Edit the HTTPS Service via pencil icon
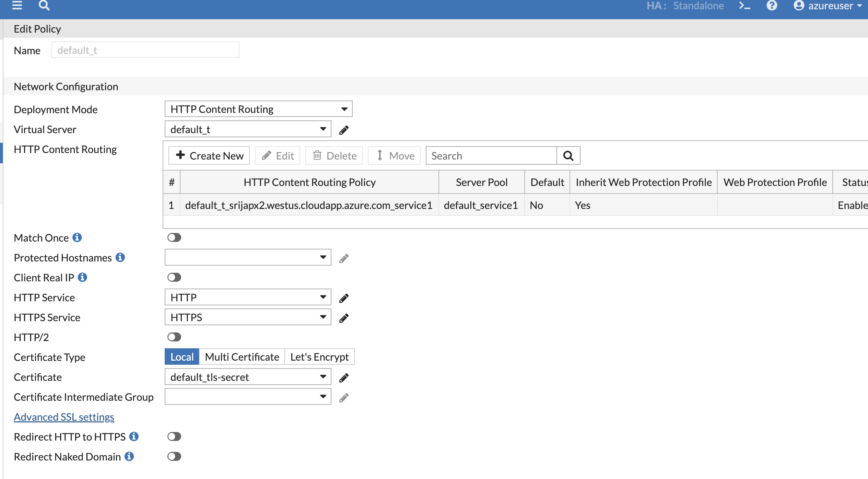868x479 pixels. tap(344, 318)
